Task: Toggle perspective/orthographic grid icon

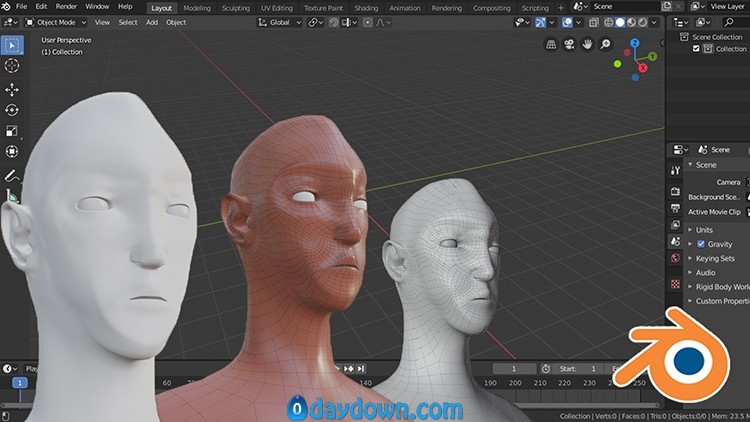Action: point(553,45)
